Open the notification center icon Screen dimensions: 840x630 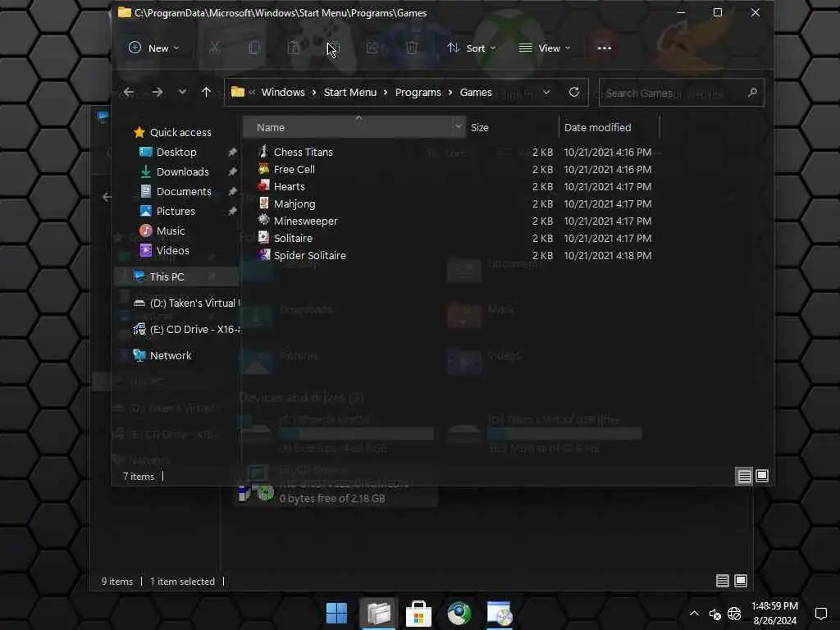tap(820, 614)
